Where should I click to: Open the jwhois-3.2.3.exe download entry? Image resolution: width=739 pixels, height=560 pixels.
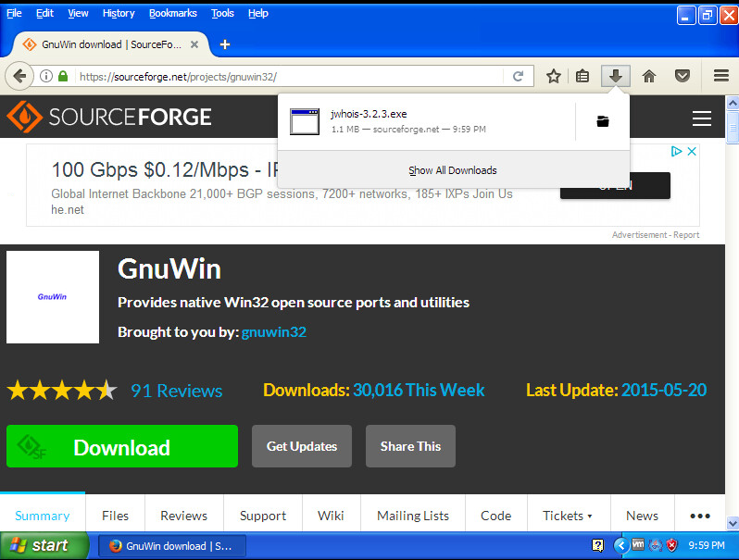click(427, 121)
